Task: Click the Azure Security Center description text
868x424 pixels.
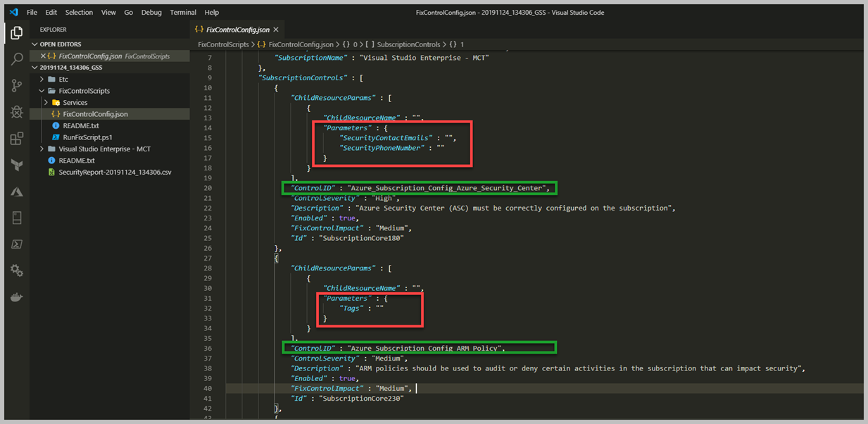Action: pos(515,208)
